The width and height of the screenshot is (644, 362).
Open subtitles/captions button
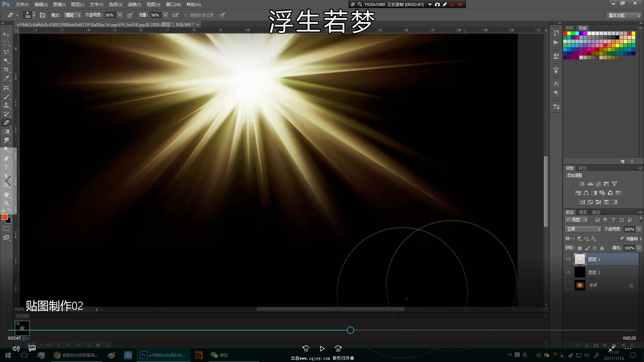(32, 349)
